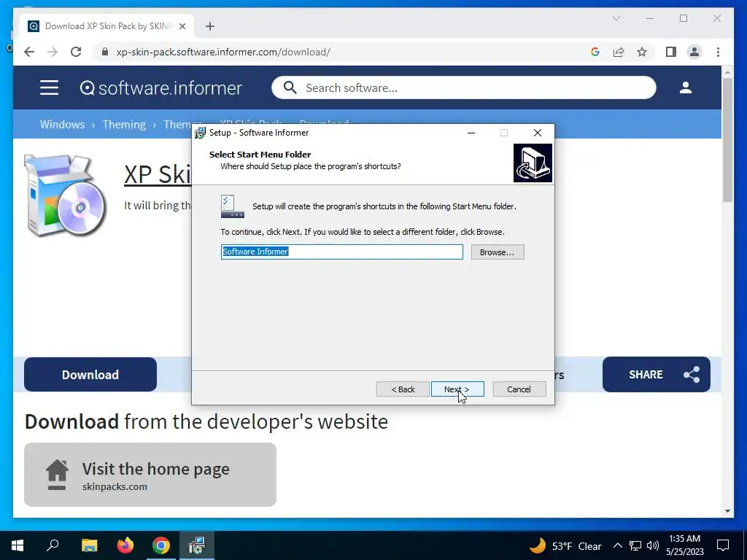View site information lock icon
The height and width of the screenshot is (560, 747).
pos(105,52)
